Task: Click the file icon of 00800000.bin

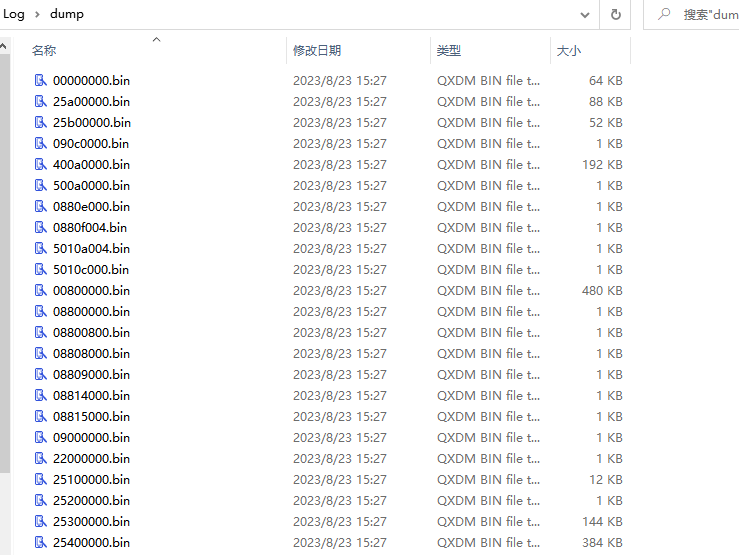Action: pyautogui.click(x=41, y=291)
